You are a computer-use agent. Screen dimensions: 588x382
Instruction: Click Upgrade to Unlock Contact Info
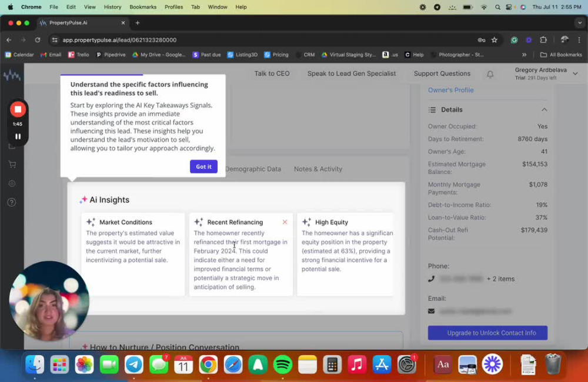(487, 333)
